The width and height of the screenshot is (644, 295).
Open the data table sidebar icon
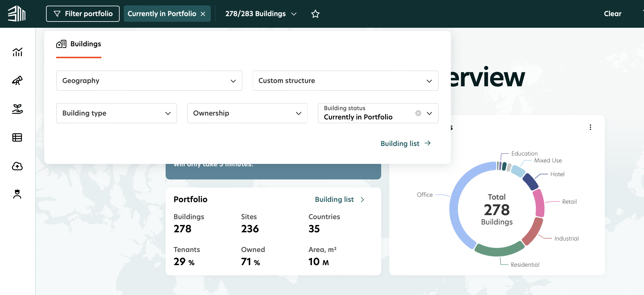coord(17,137)
